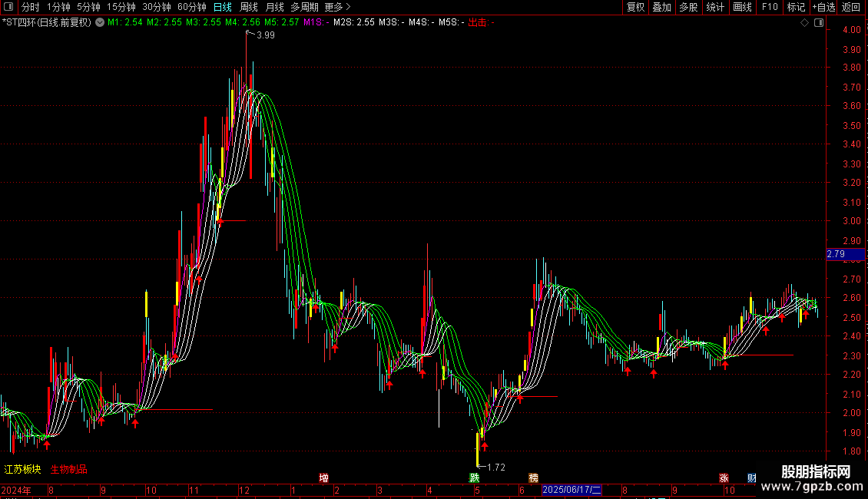Click the 2024年 label on the time axis
Viewport: 868px width, 499px height.
click(x=17, y=490)
